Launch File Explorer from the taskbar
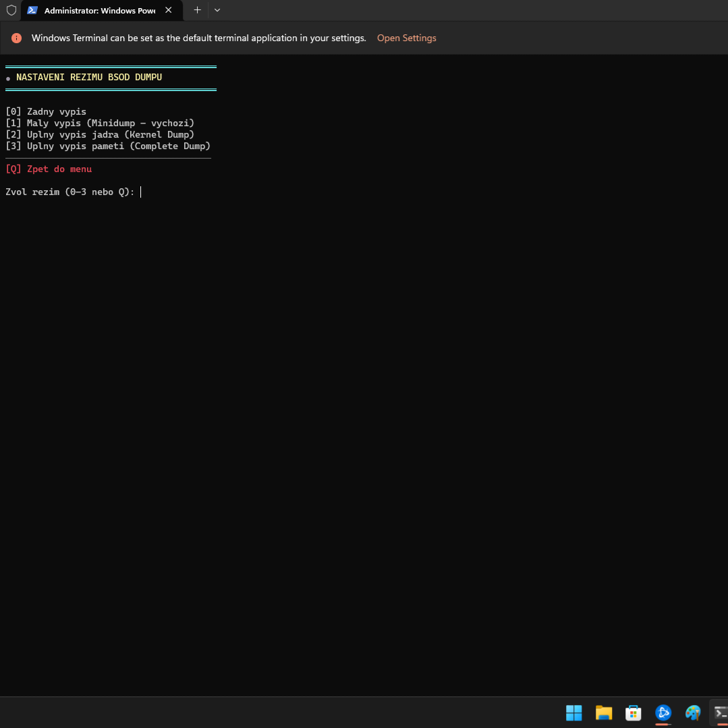The height and width of the screenshot is (728, 728). click(603, 712)
